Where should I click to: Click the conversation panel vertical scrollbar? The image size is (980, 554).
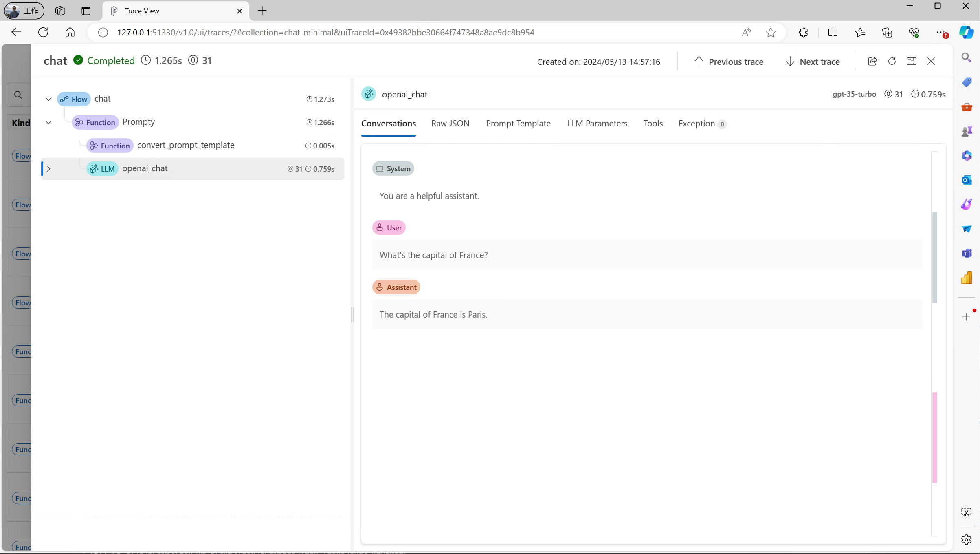[934, 258]
